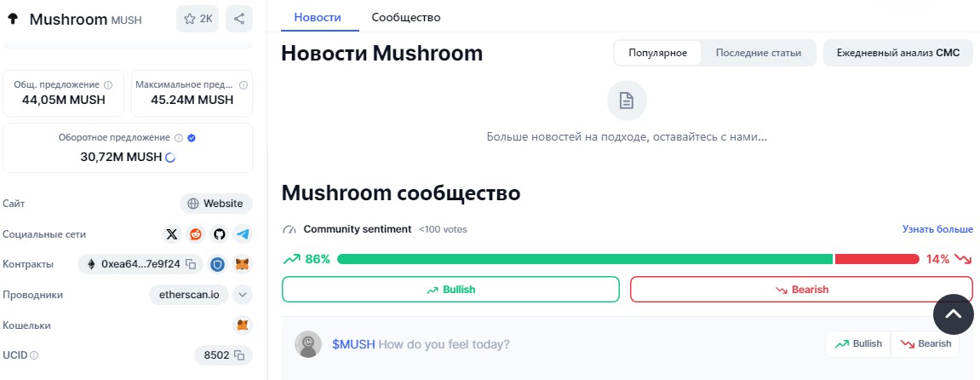Open the Reddit social link icon
This screenshot has width=980, height=380.
pos(196,234)
